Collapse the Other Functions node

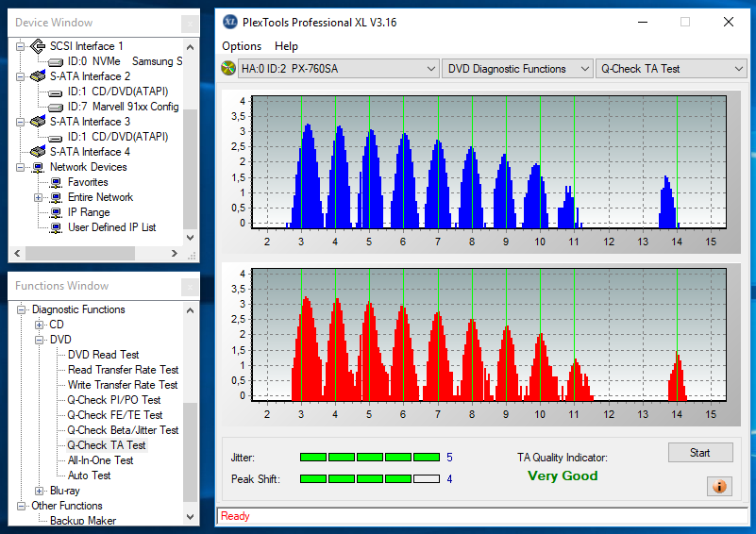(x=21, y=506)
